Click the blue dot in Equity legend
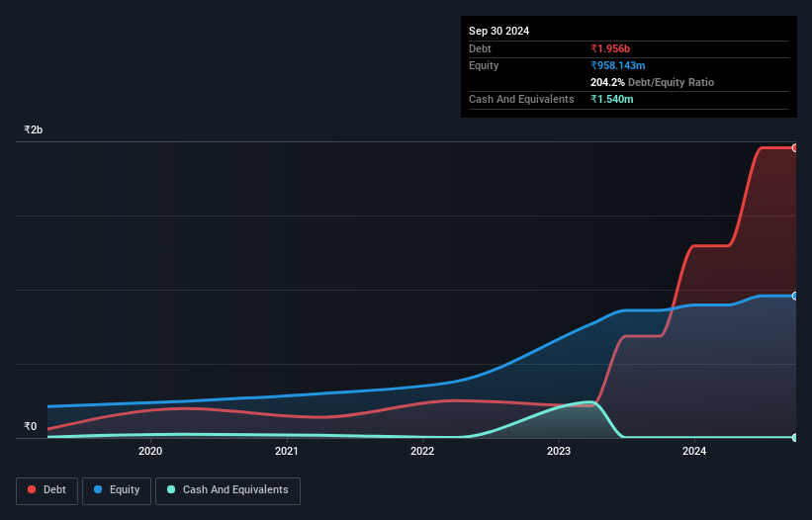This screenshot has height=520, width=812. pyautogui.click(x=98, y=489)
